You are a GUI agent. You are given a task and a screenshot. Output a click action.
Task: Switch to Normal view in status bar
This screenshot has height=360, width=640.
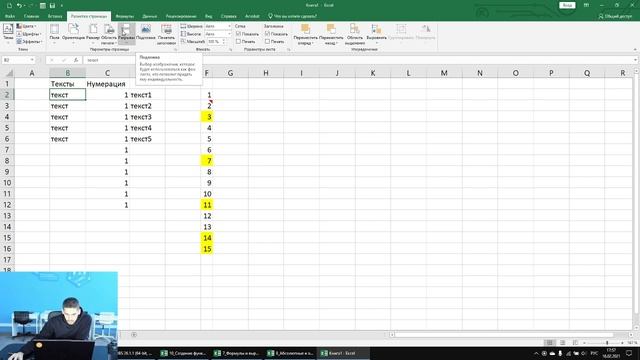[x=550, y=342]
